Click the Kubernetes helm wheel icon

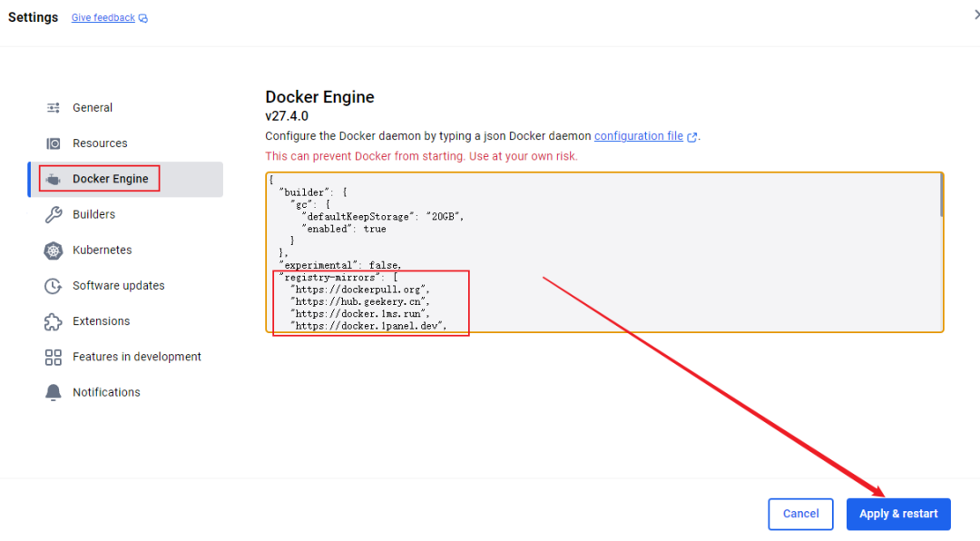coord(54,251)
